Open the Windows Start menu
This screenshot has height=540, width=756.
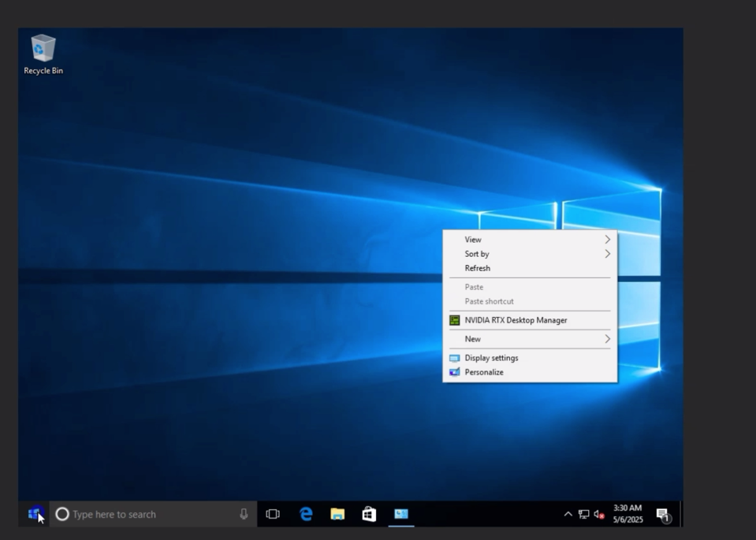click(35, 514)
